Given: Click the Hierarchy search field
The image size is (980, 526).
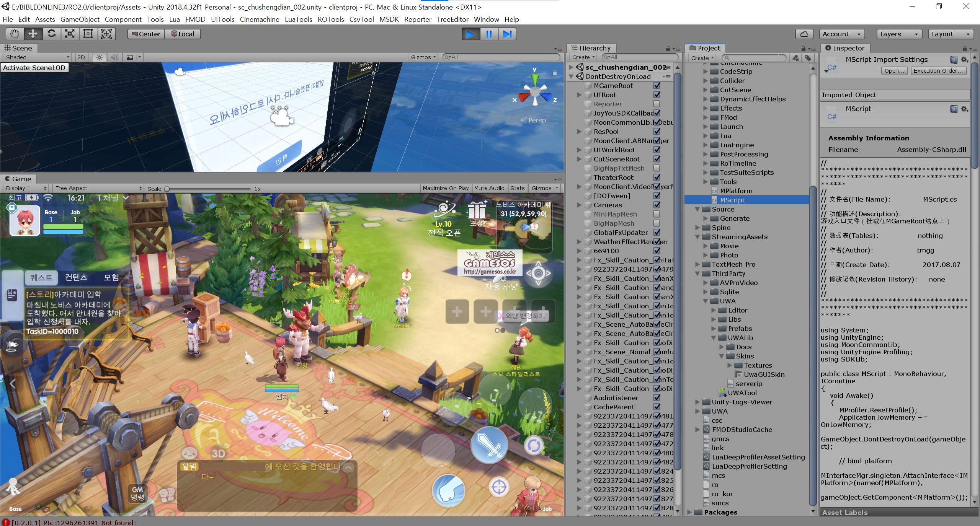Looking at the screenshot, I should coord(639,57).
